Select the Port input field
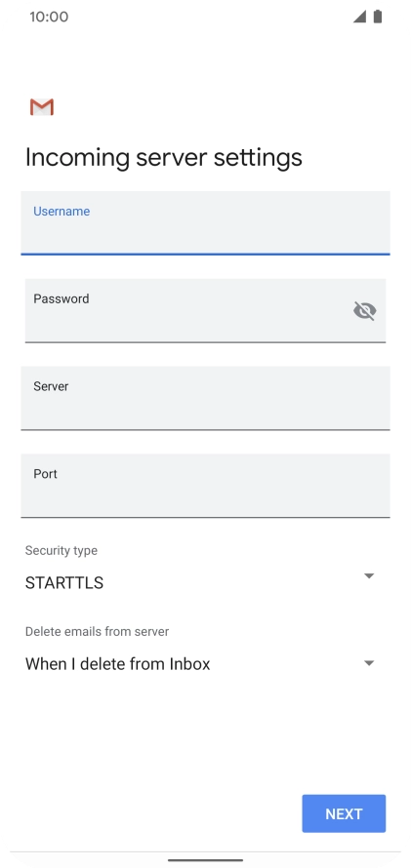 coord(205,486)
